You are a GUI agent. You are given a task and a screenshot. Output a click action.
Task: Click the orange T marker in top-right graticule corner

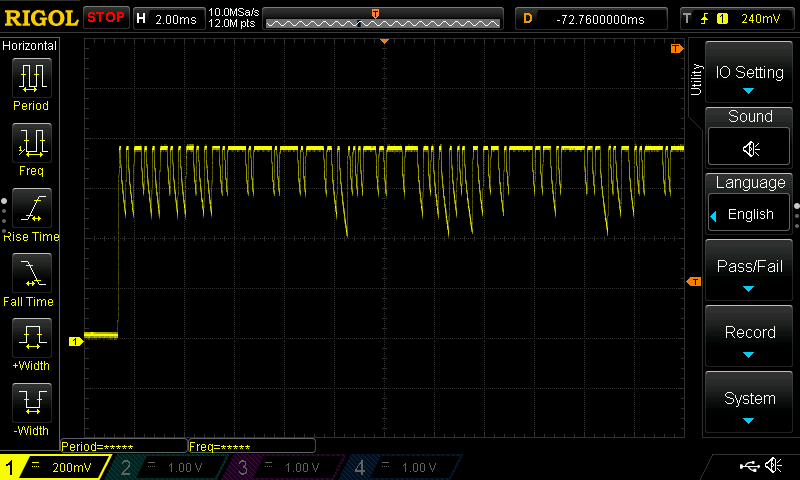click(676, 48)
